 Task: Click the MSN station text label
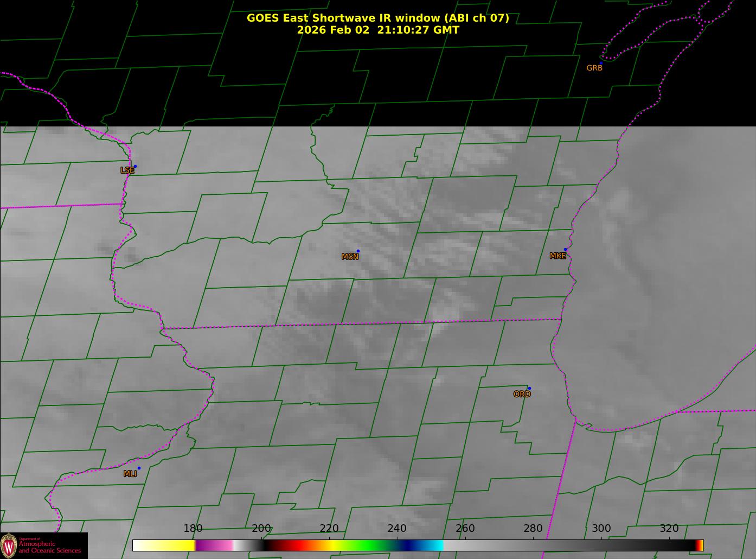coord(350,257)
